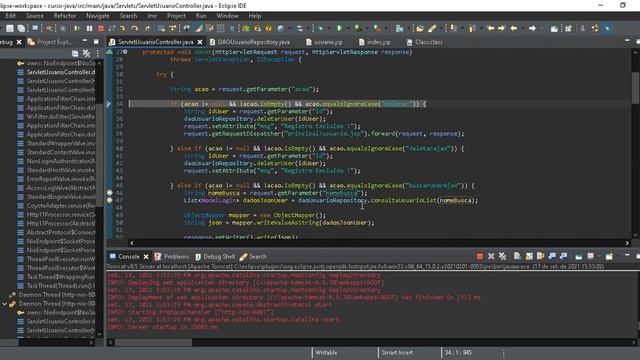This screenshot has height=360, width=640.
Task: Click Remove Launch X icon in Console toolbar
Action: (491, 256)
